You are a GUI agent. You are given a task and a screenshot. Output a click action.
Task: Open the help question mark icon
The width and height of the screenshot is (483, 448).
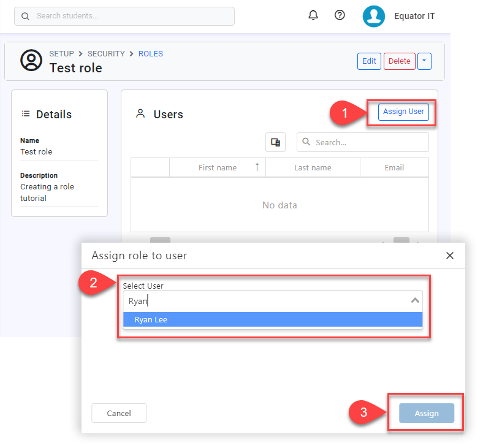(340, 15)
